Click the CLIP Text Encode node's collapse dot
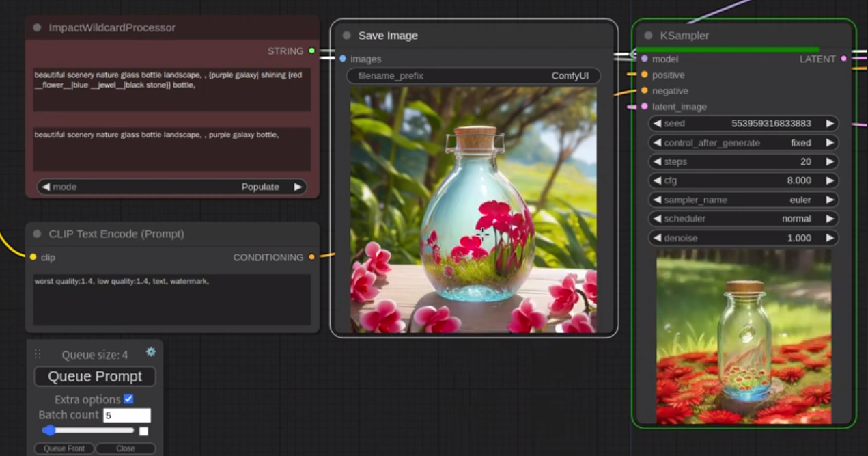 coord(37,234)
